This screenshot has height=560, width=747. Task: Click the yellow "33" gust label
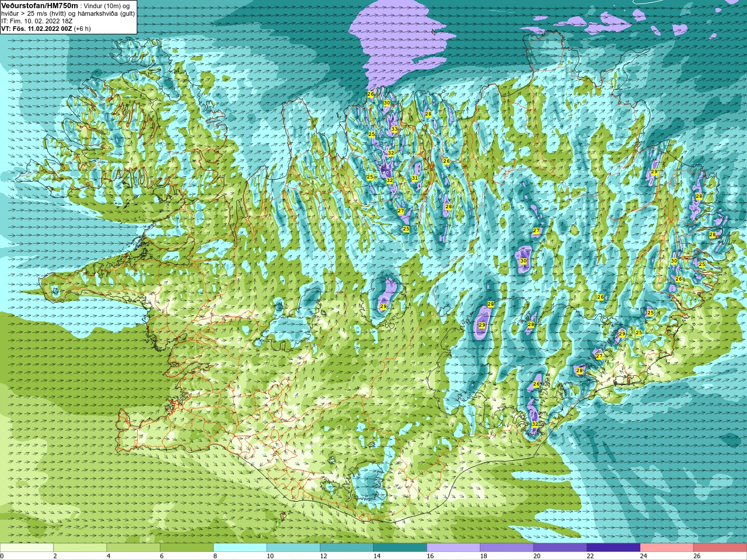tap(394, 129)
